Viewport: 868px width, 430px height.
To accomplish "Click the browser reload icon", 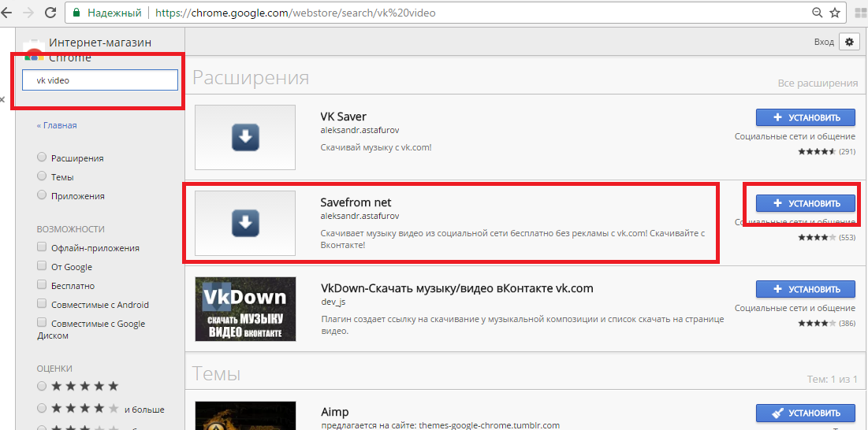I will 50,12.
